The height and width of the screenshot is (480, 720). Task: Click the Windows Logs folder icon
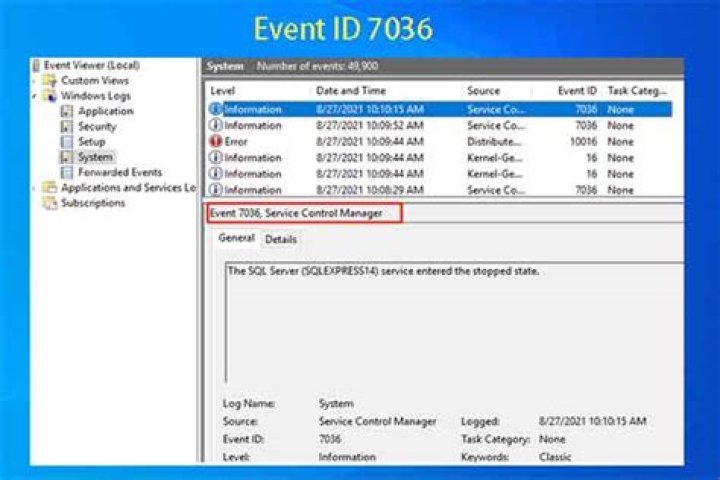coord(50,96)
